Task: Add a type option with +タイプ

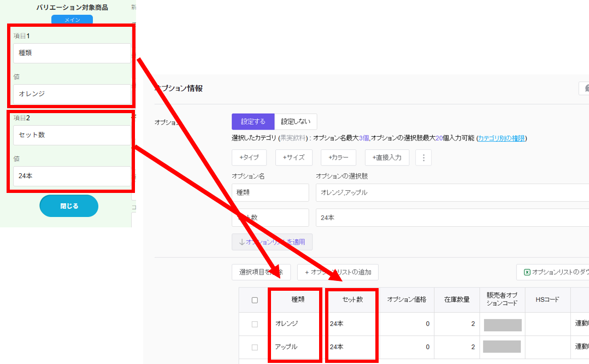Action: (249, 157)
